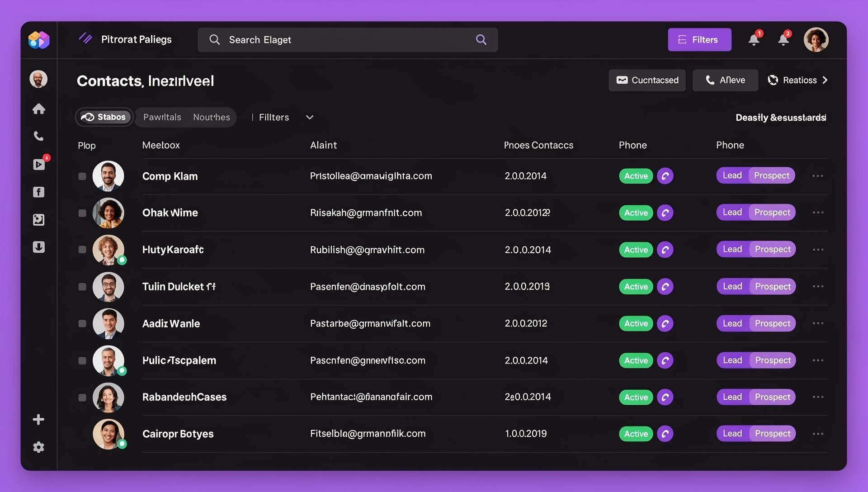
Task: Open more options for Pulic Tscpalem row
Action: point(818,360)
